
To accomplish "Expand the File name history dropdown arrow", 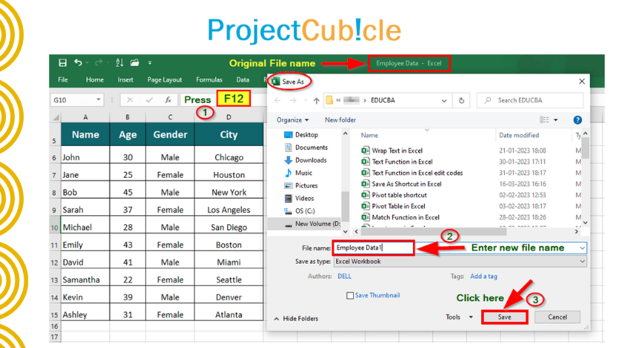I will coord(582,248).
